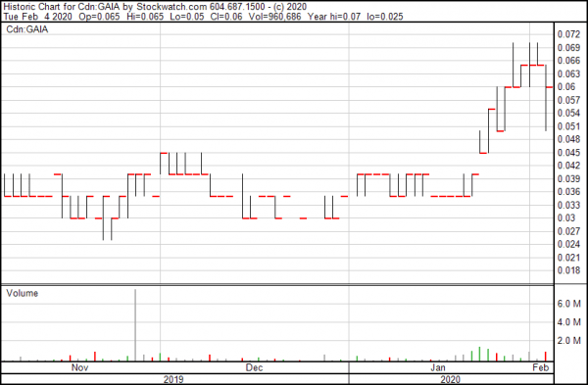Click the 'Feb' month label
Screen dimensions: 588x385
tap(541, 367)
